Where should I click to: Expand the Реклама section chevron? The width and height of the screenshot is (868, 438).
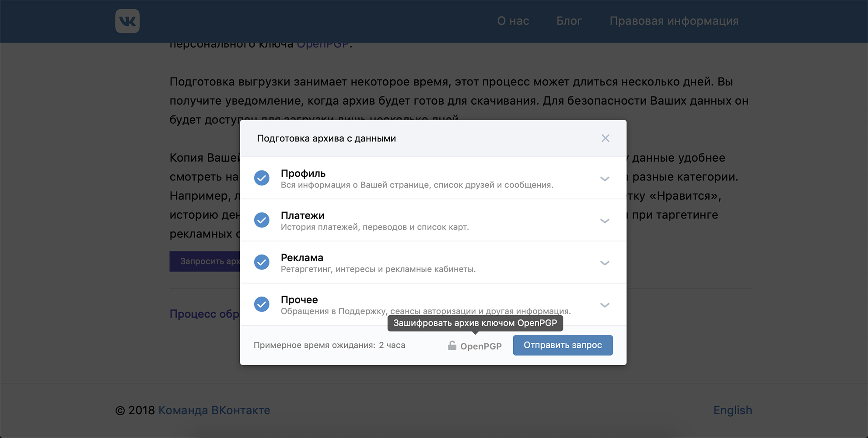(605, 263)
